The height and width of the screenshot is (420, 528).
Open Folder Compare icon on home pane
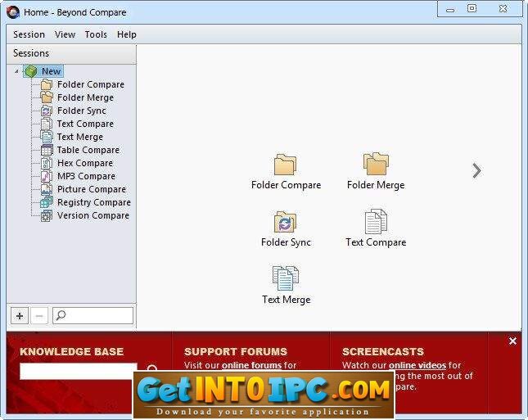tap(285, 165)
